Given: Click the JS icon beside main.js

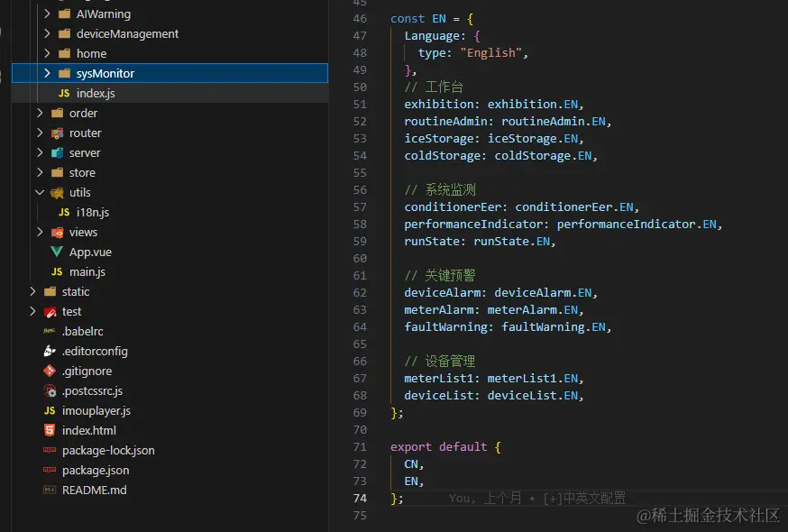Looking at the screenshot, I should click(57, 271).
